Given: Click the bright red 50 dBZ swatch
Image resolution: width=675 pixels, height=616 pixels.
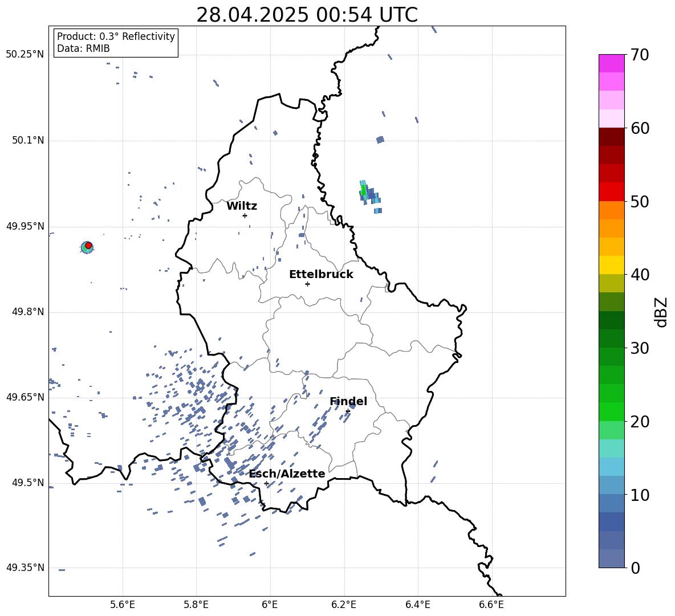Looking at the screenshot, I should [x=612, y=192].
